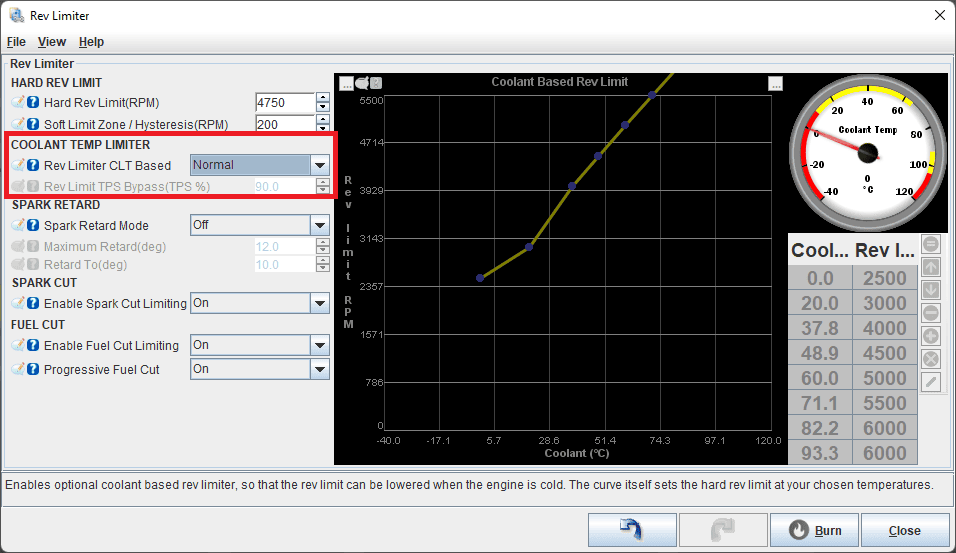Click help icon for Rev Limit TPS Bypass
Viewport: 956px width, 553px height.
[34, 186]
